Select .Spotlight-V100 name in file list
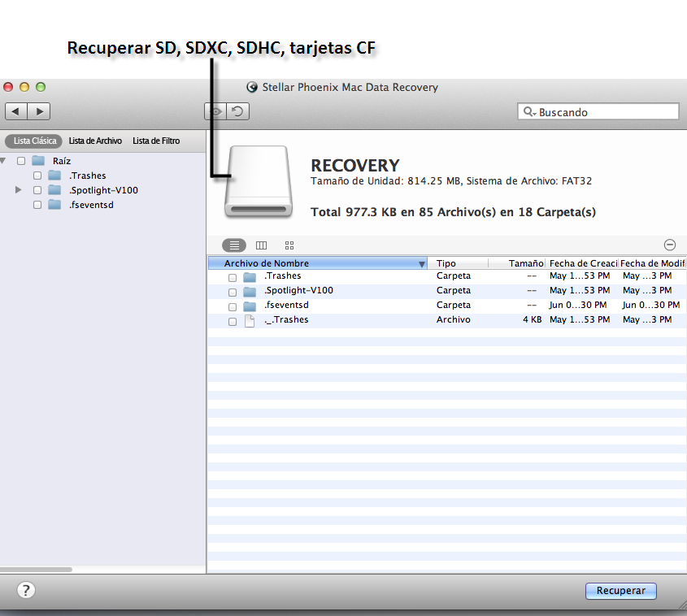Viewport: 687px width, 616px height. tap(299, 290)
